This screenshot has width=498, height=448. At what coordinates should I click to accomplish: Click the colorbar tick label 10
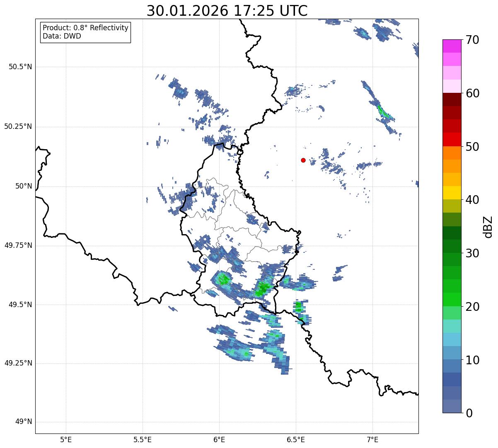click(x=473, y=360)
